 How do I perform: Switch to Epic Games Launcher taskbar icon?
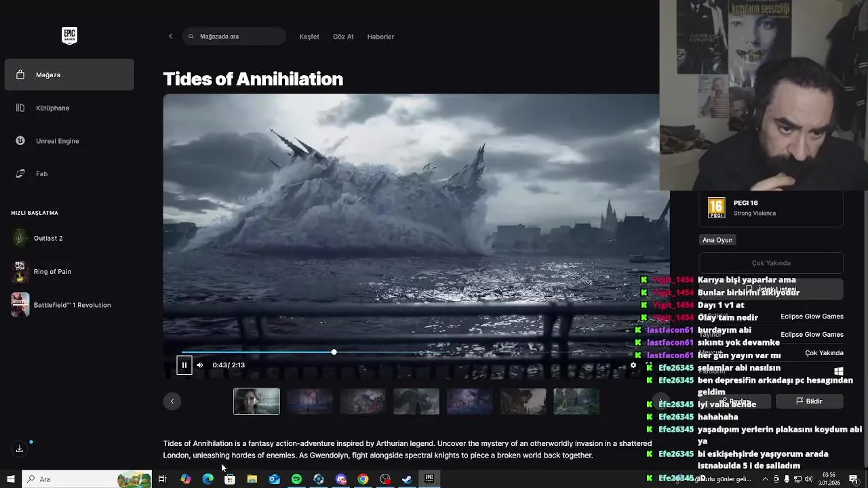(429, 479)
